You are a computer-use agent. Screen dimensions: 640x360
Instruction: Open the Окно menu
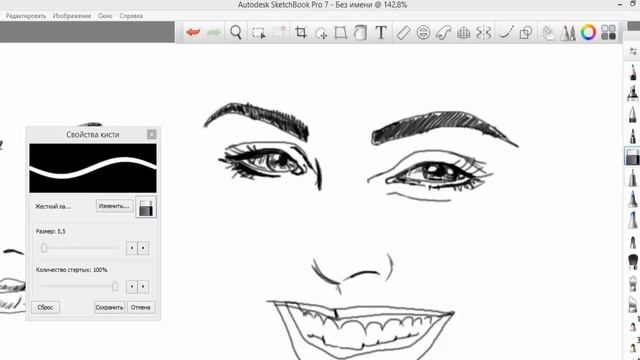(105, 16)
